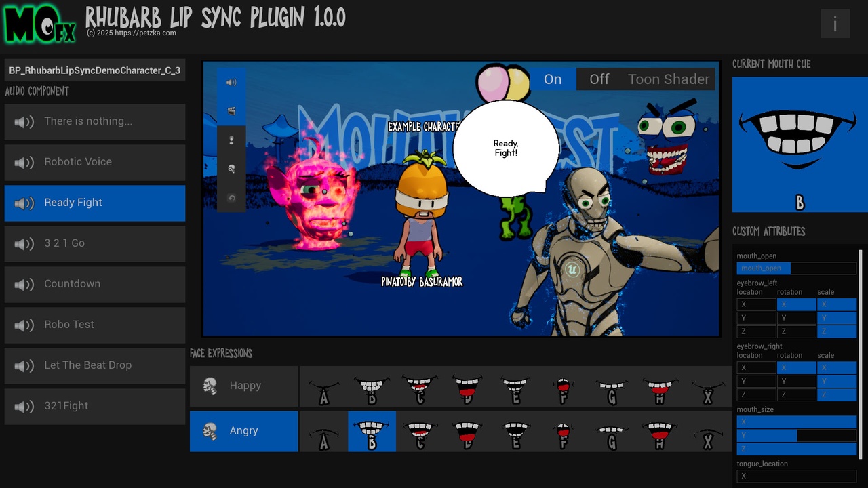868x488 pixels.
Task: Select mouth shape D in the Happy row
Action: pyautogui.click(x=468, y=386)
